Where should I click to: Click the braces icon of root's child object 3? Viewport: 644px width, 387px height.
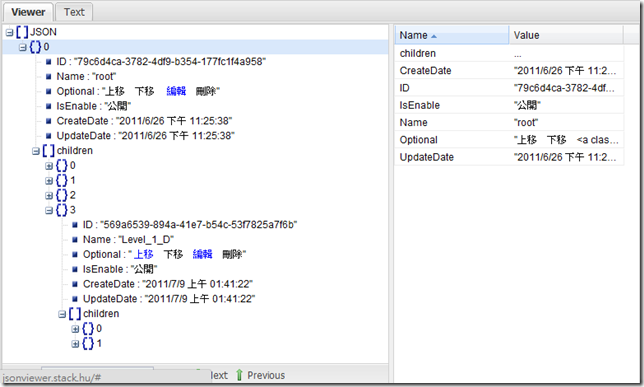pyautogui.click(x=62, y=210)
